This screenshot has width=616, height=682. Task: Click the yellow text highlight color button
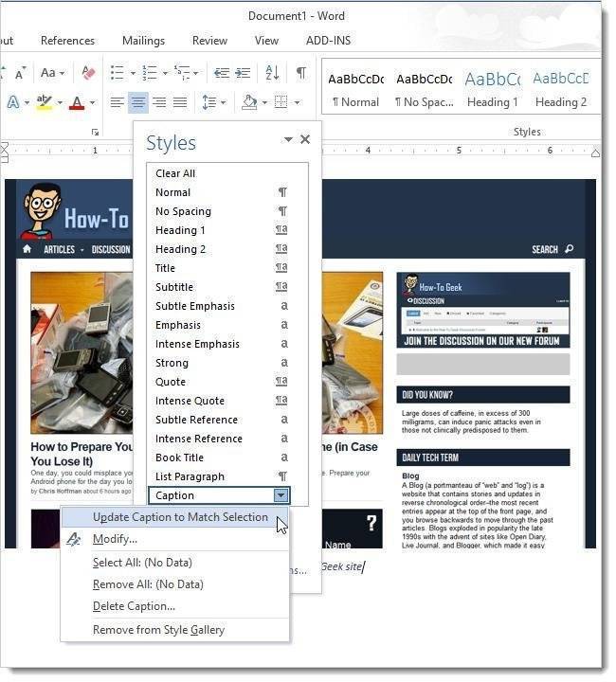pyautogui.click(x=45, y=102)
